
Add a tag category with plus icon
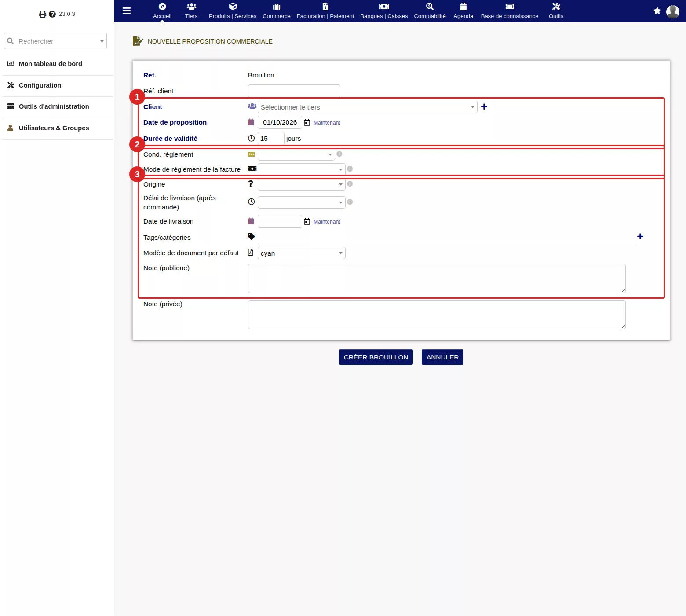[640, 237]
